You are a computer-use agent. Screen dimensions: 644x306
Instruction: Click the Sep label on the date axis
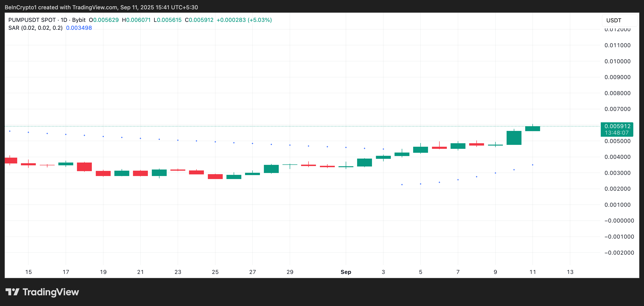tap(346, 272)
